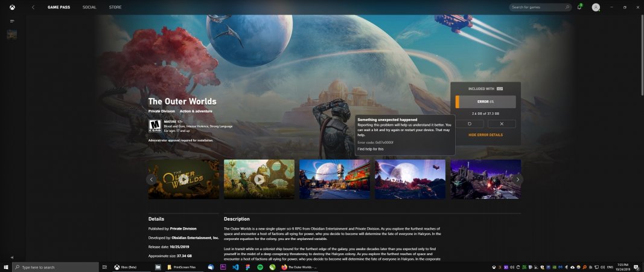
Task: Expand sidebar using bottom-left collapse arrow
Action: point(12,257)
